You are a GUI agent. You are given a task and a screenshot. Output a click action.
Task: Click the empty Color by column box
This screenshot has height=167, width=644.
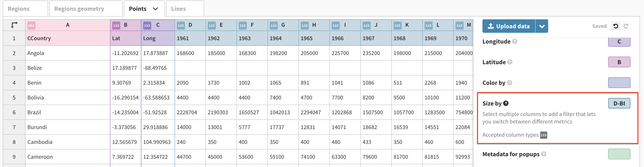(619, 83)
